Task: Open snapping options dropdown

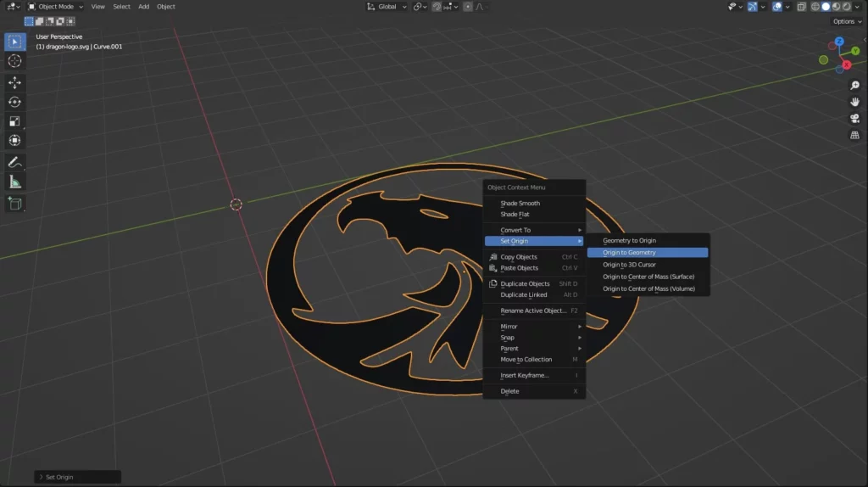Action: (x=451, y=7)
